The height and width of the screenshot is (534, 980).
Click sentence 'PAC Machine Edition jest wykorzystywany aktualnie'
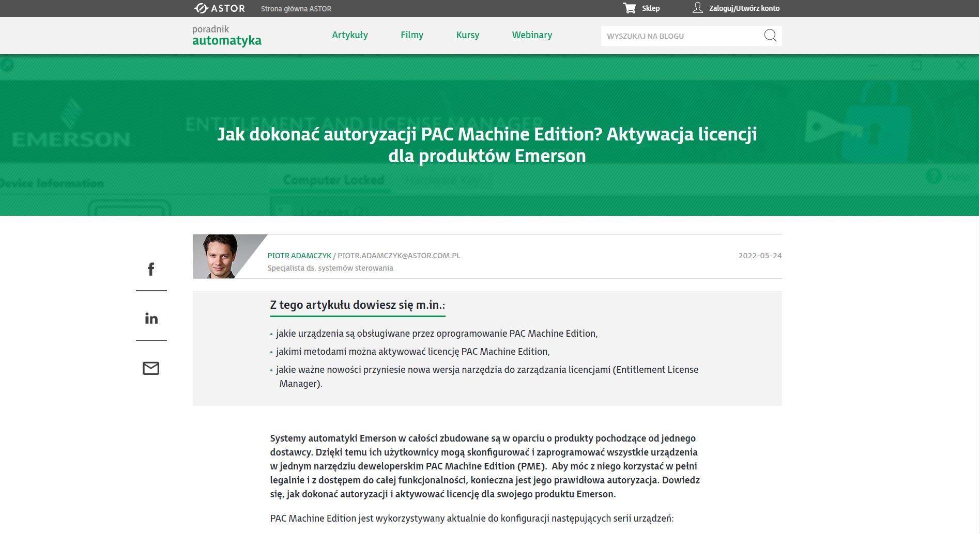(x=471, y=519)
